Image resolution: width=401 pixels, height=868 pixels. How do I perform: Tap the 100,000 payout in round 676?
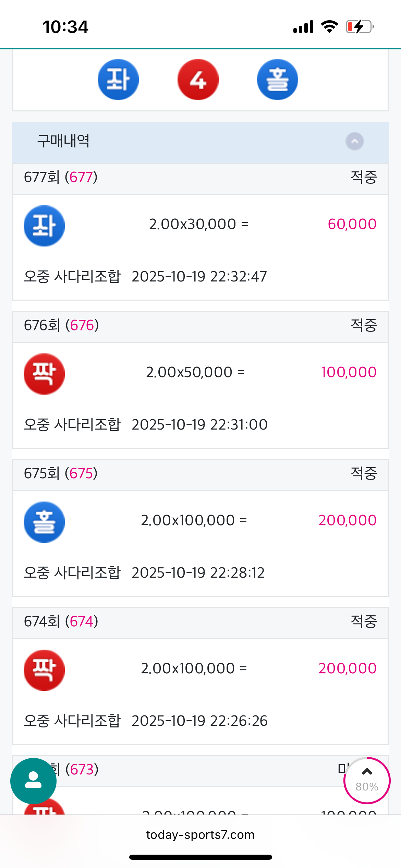pos(349,372)
